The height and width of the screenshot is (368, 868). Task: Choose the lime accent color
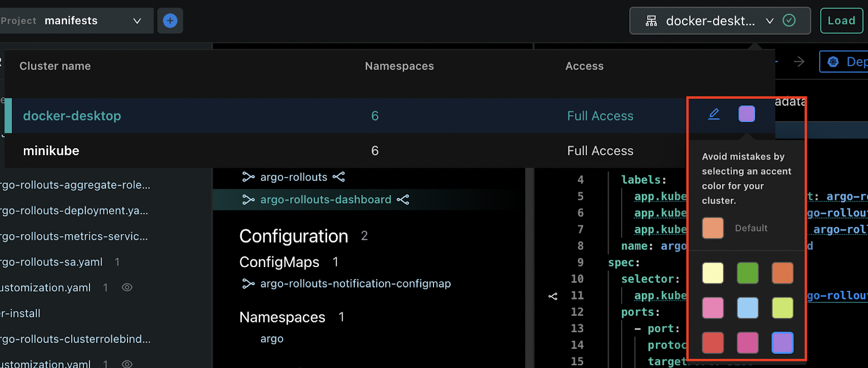pyautogui.click(x=782, y=308)
